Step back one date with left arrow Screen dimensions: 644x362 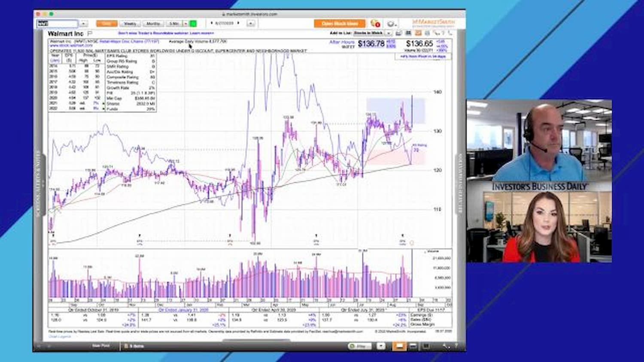coord(211,23)
